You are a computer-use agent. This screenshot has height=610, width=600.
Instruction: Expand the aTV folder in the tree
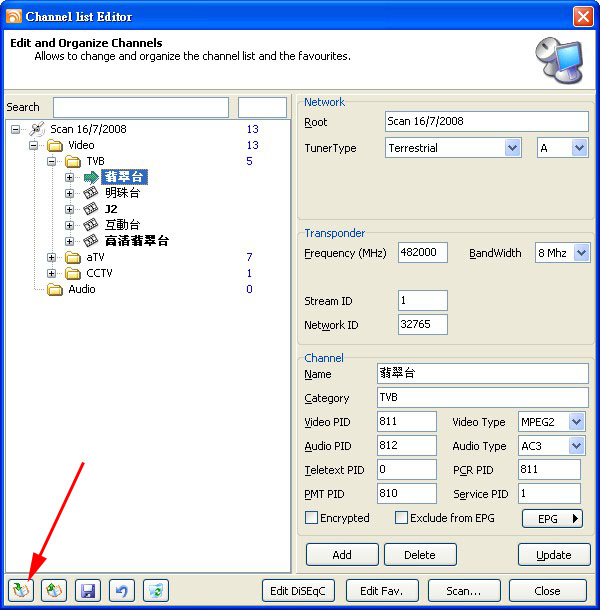pyautogui.click(x=52, y=257)
